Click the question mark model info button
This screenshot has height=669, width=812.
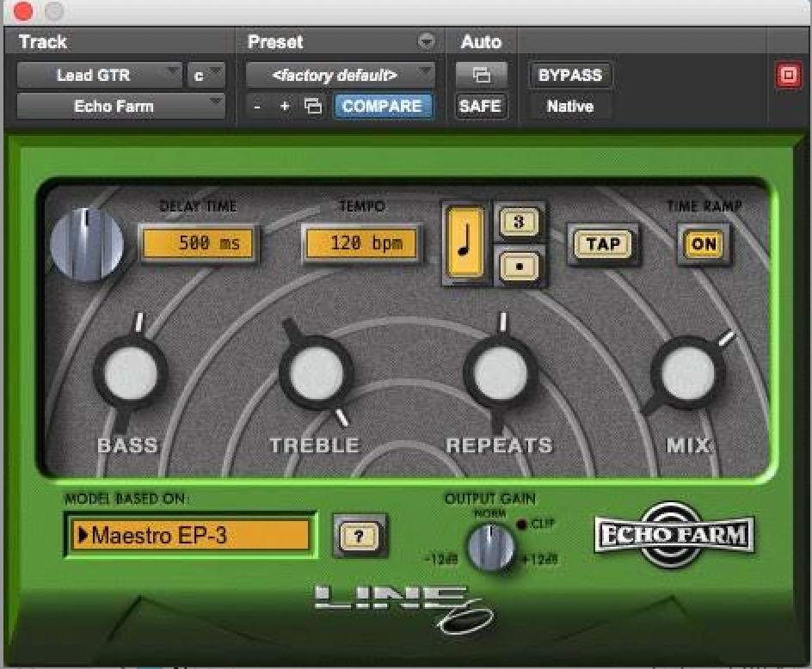pyautogui.click(x=359, y=537)
